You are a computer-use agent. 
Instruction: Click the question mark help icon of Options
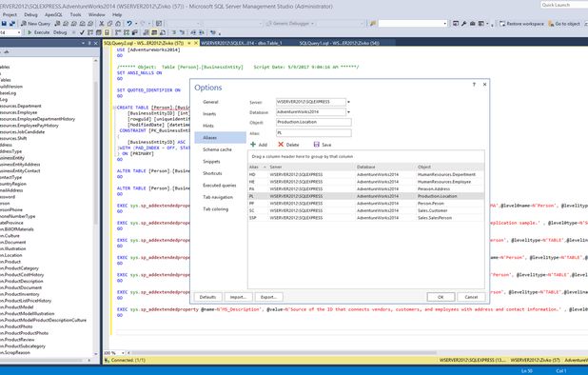pyautogui.click(x=474, y=85)
